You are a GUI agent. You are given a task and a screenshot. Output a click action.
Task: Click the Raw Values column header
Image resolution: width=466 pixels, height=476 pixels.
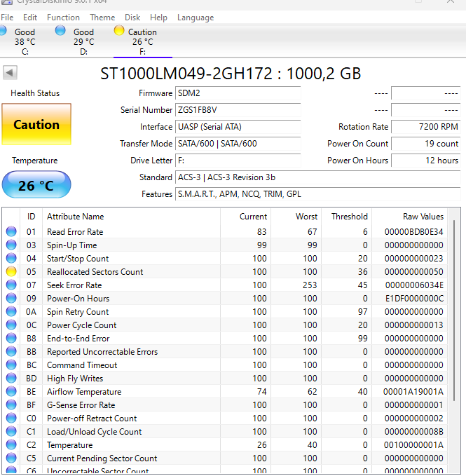409,217
